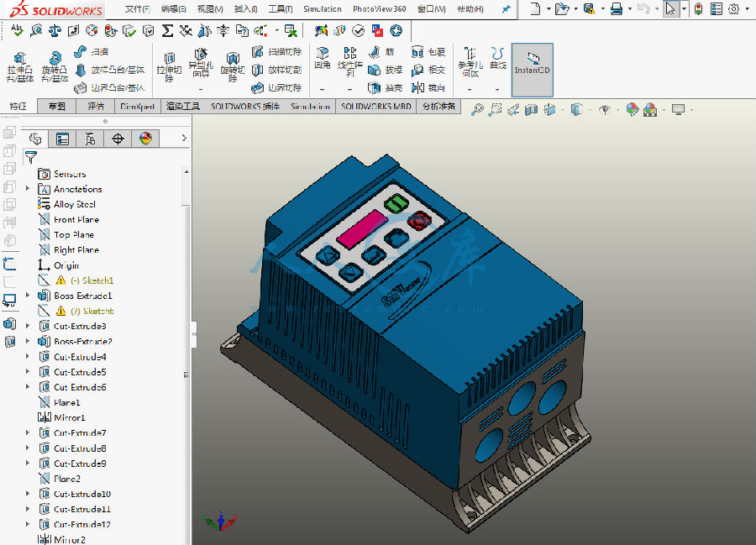Open the 参考几何体 reference geometry tool
The image size is (756, 545).
click(470, 63)
